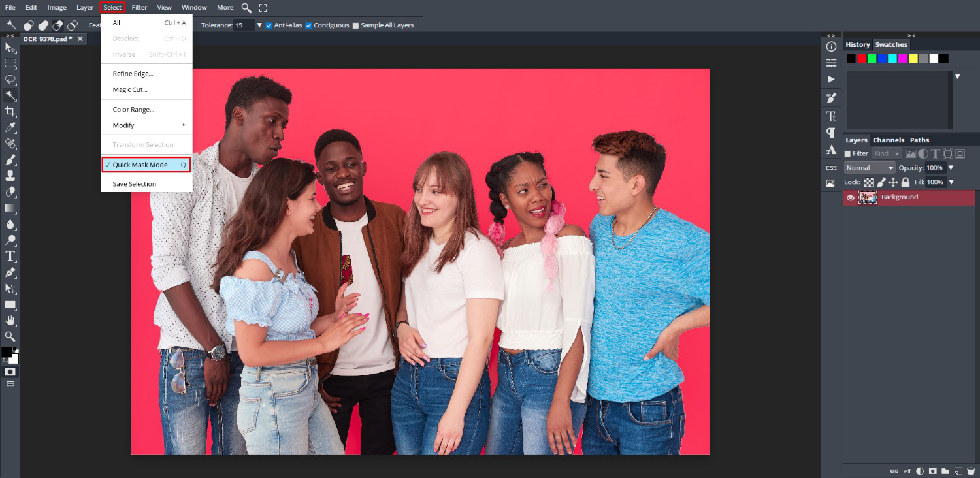Select the Zoom tool in toolbox
The image size is (980, 478).
pos(10,336)
